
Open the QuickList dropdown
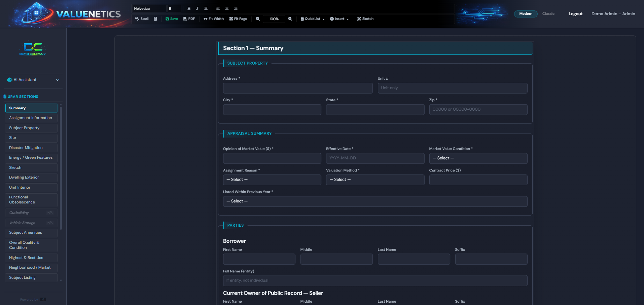[312, 19]
